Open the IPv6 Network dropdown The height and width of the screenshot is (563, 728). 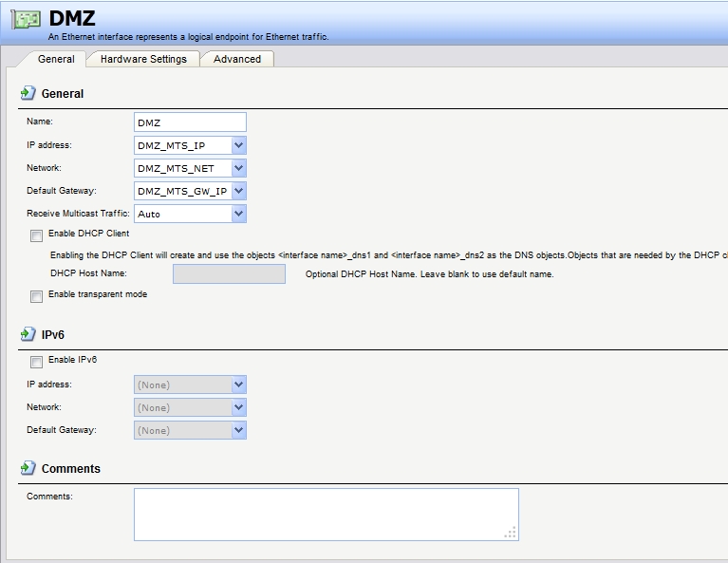coord(238,407)
